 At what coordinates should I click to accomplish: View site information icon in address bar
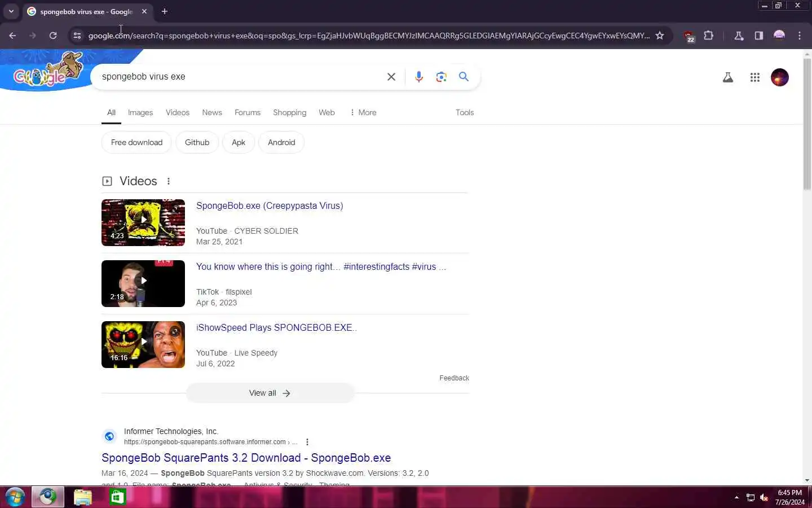77,36
